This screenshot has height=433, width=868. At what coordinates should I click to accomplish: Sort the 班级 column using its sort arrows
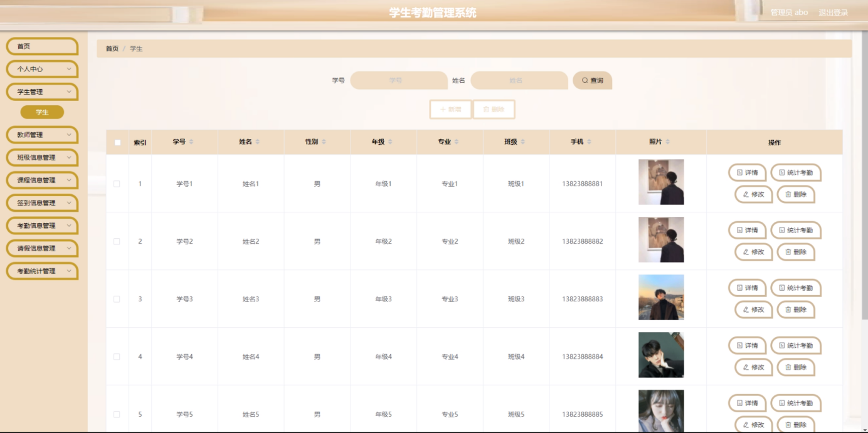pos(522,142)
